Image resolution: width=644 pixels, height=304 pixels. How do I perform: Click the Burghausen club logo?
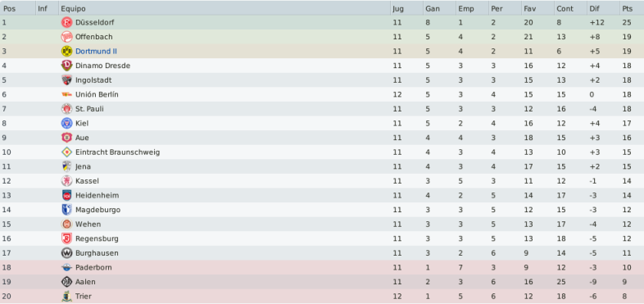point(66,253)
